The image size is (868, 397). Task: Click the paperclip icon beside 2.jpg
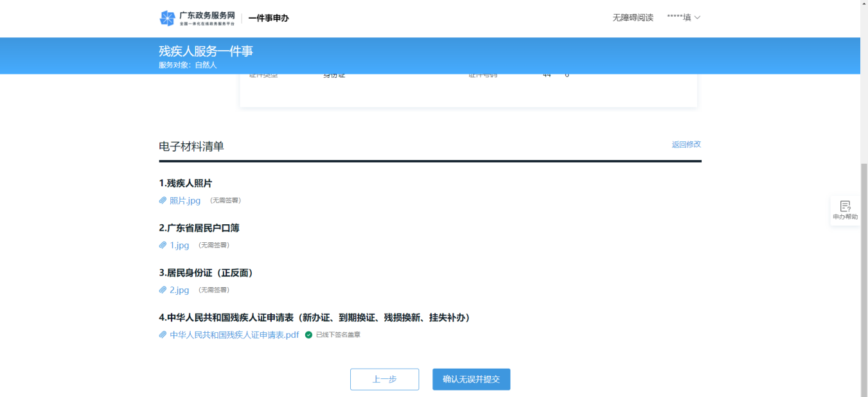point(163,290)
